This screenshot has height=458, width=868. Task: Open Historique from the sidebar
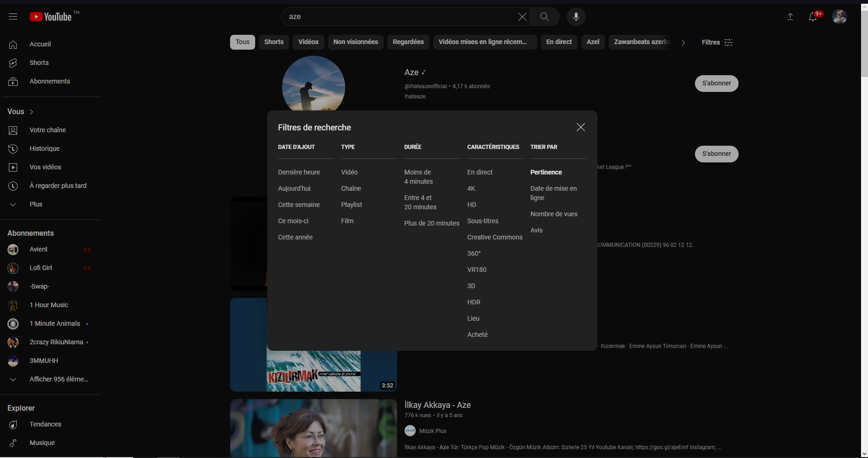tap(51, 148)
